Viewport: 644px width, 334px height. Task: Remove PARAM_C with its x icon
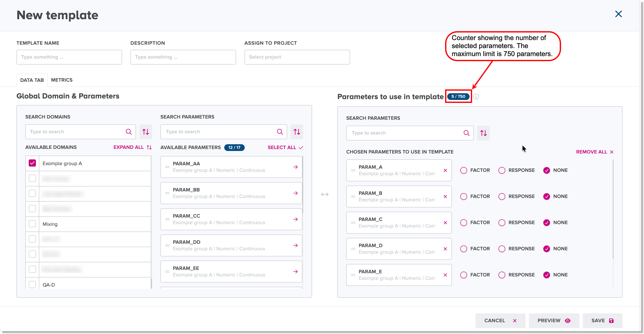445,223
